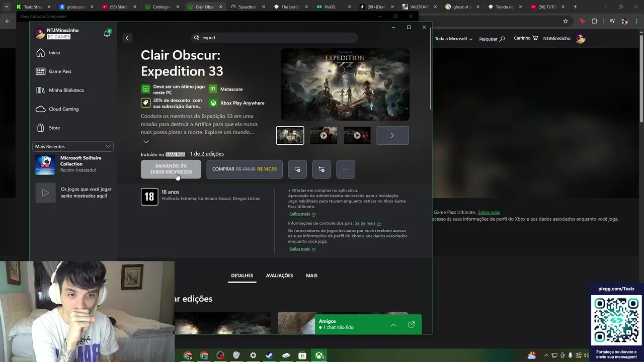Screen dimensions: 644x362
Task: Click the 20% discount tag icon
Action: click(145, 103)
